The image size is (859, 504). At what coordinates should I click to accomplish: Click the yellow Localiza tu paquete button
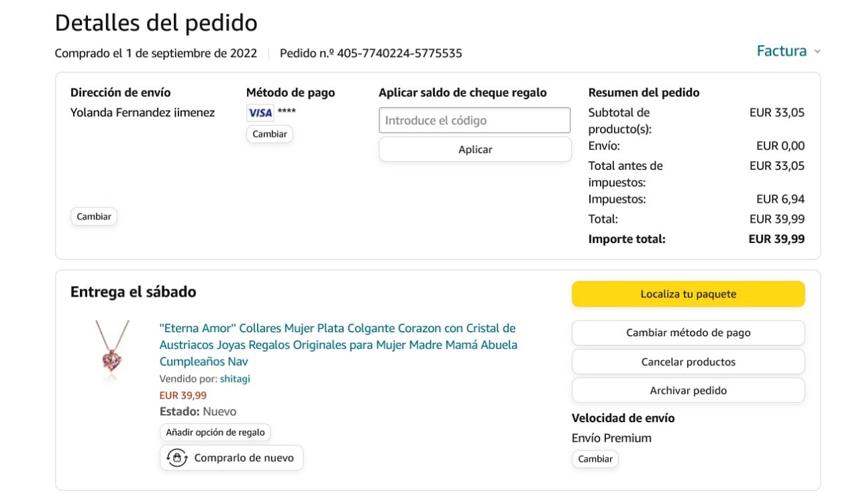688,294
